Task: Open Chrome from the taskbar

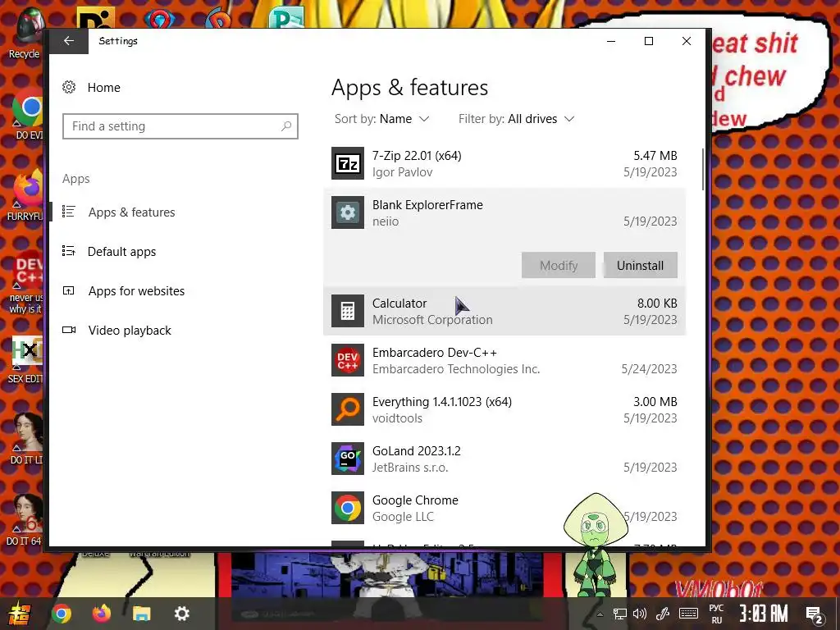Action: click(x=62, y=614)
